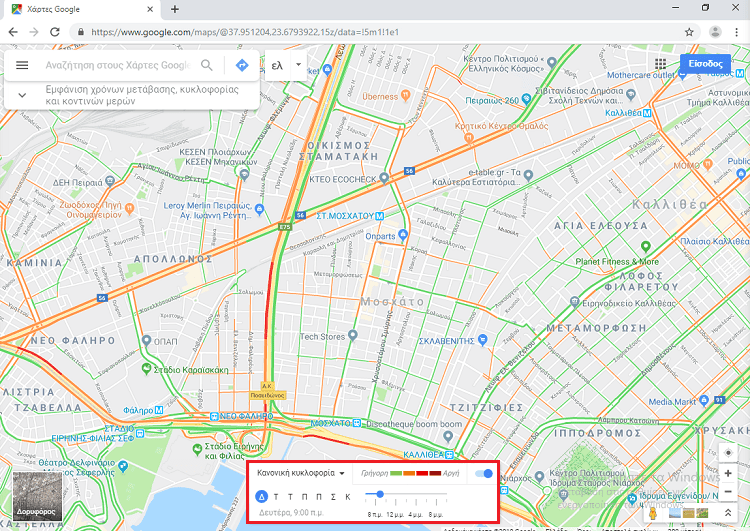
Task: Select Tuesday, the first Τ after Δ
Action: click(276, 497)
